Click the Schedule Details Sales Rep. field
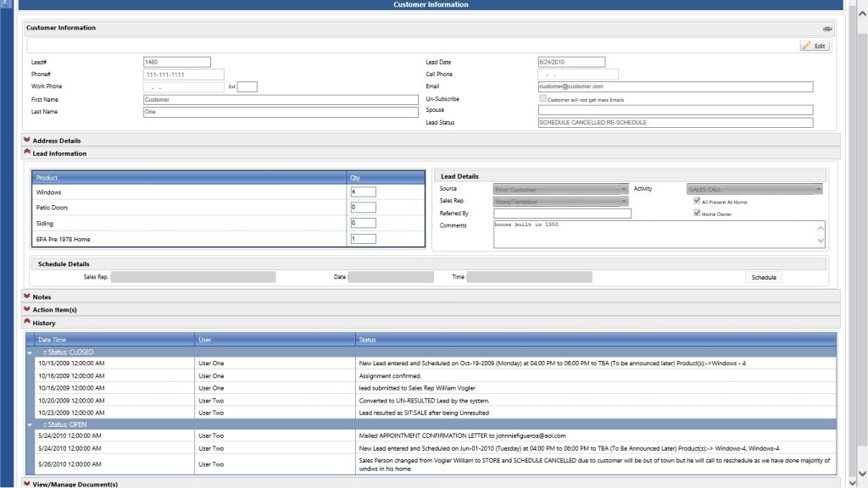 [193, 277]
